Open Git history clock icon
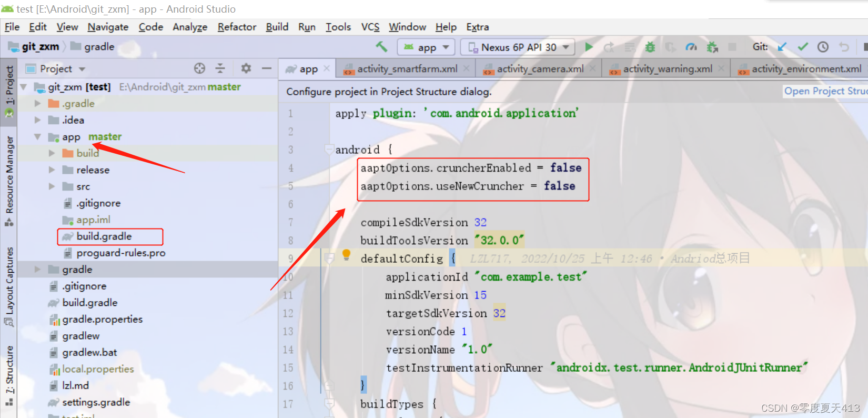Viewport: 868px width, 418px height. click(823, 47)
